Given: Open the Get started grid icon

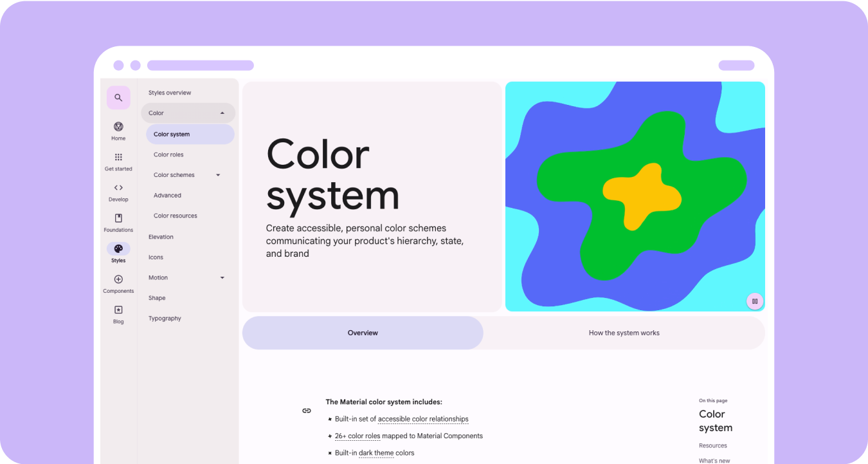Looking at the screenshot, I should (x=118, y=158).
